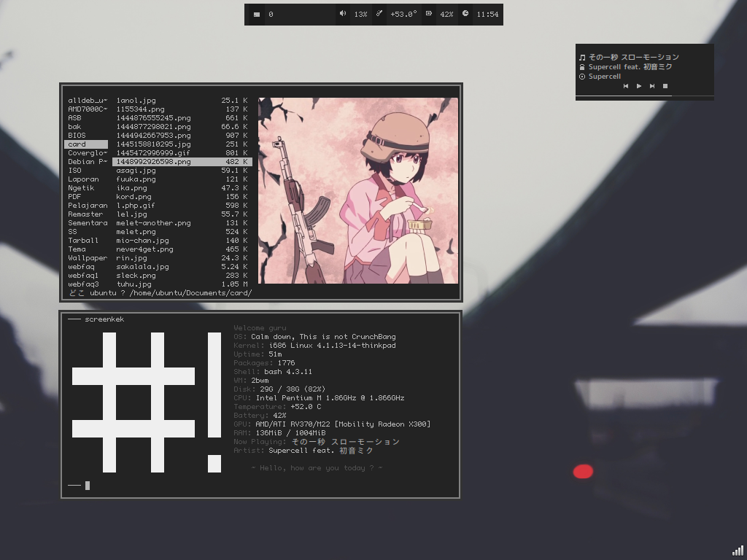Select the highlighted card folder
Screen dimensions: 747x560
coord(86,144)
